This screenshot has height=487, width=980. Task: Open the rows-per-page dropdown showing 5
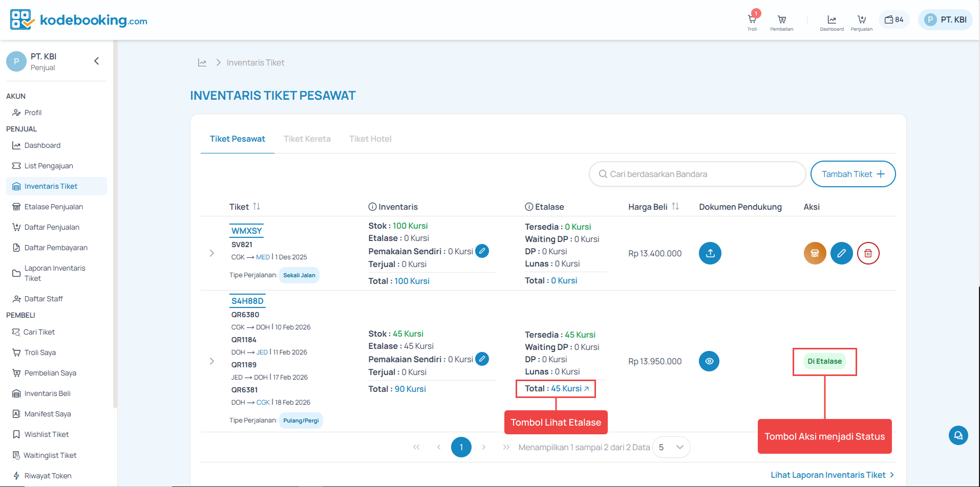pos(671,447)
